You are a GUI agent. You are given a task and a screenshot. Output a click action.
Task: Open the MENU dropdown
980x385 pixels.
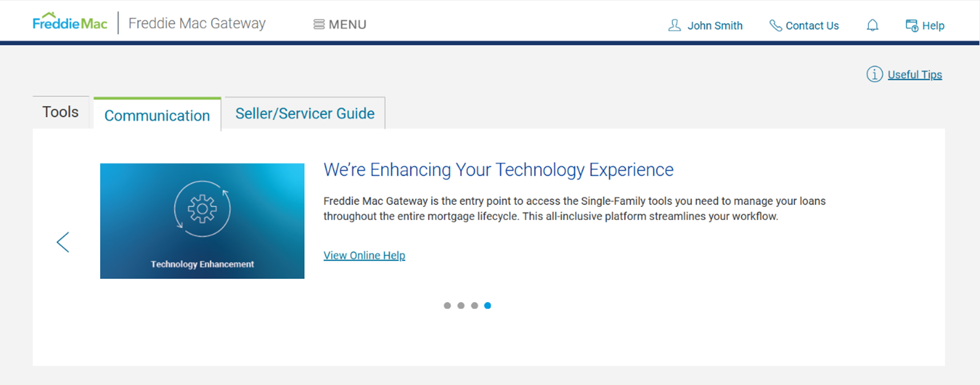[340, 25]
